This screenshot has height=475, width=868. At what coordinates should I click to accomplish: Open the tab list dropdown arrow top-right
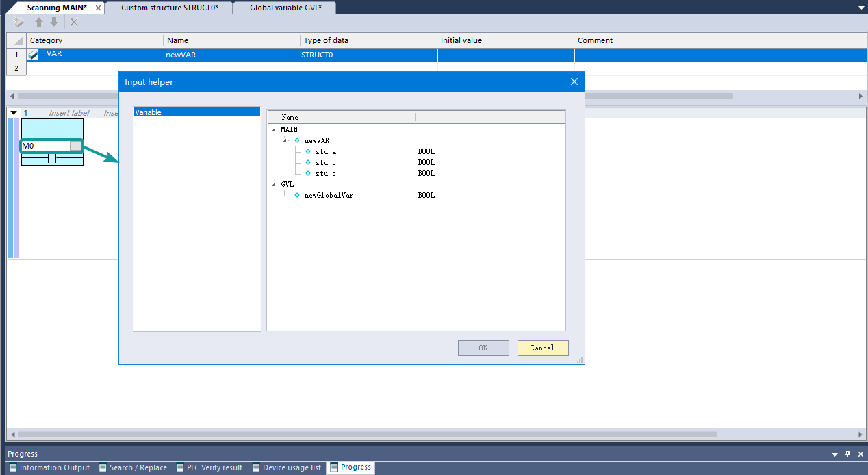click(x=860, y=8)
